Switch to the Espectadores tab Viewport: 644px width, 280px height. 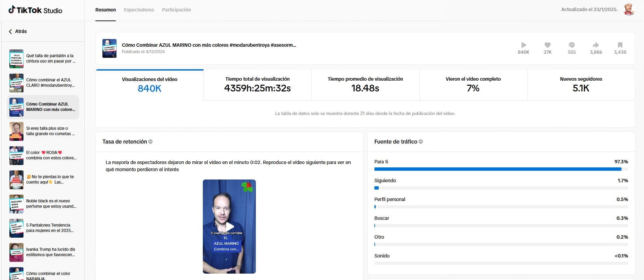(139, 10)
